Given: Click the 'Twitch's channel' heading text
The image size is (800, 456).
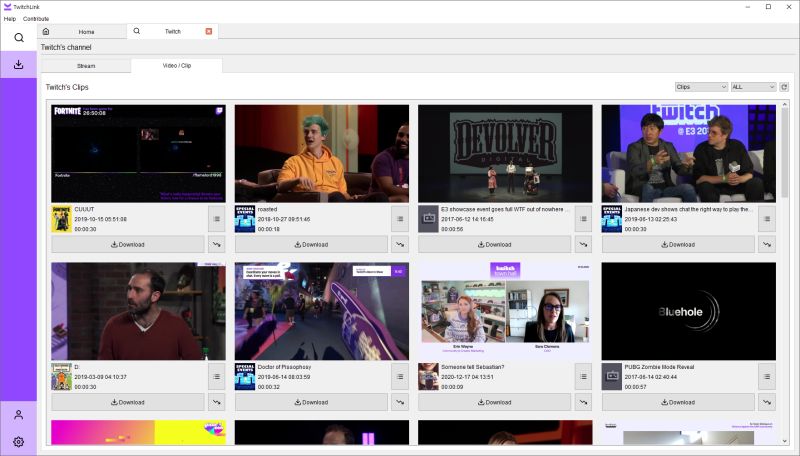Looking at the screenshot, I should click(x=66, y=47).
